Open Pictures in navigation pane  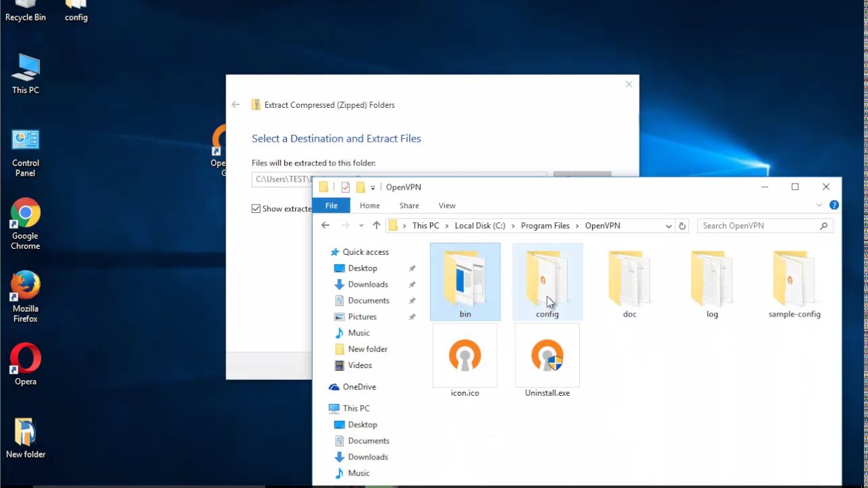point(362,317)
